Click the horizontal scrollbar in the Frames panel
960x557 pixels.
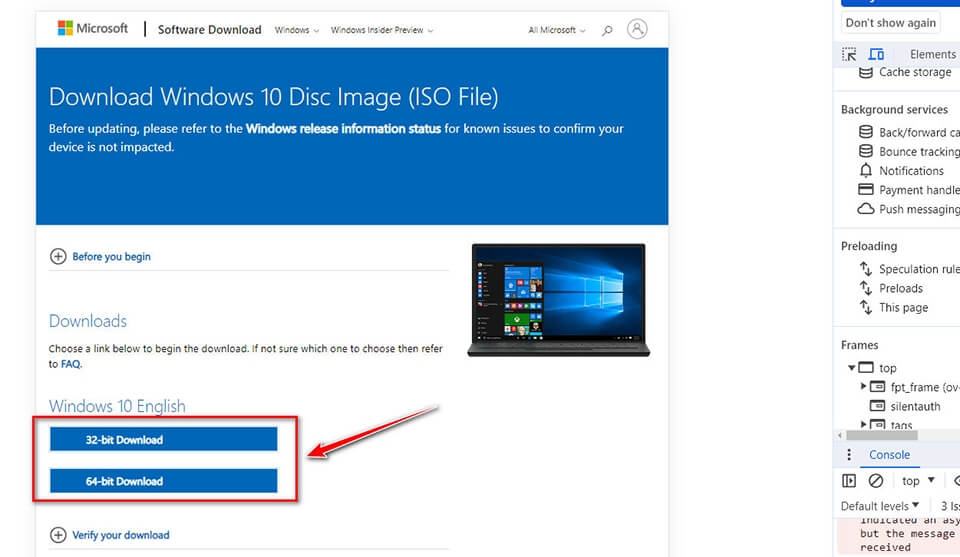[x=895, y=435]
